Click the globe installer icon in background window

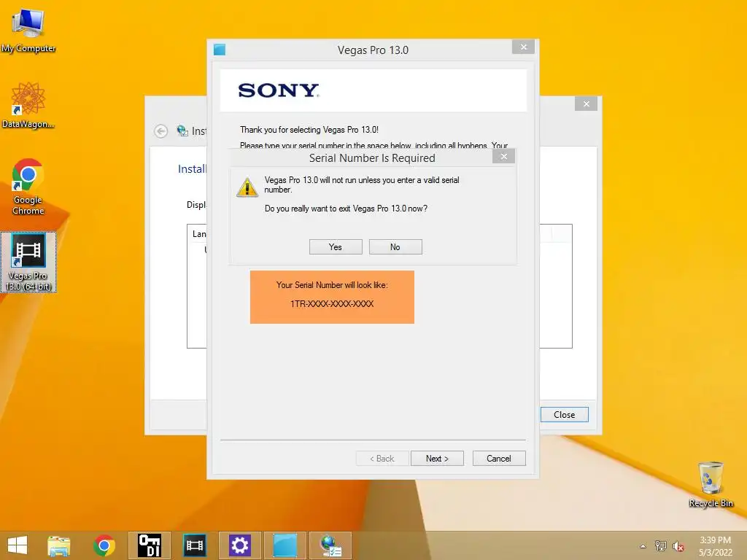182,131
